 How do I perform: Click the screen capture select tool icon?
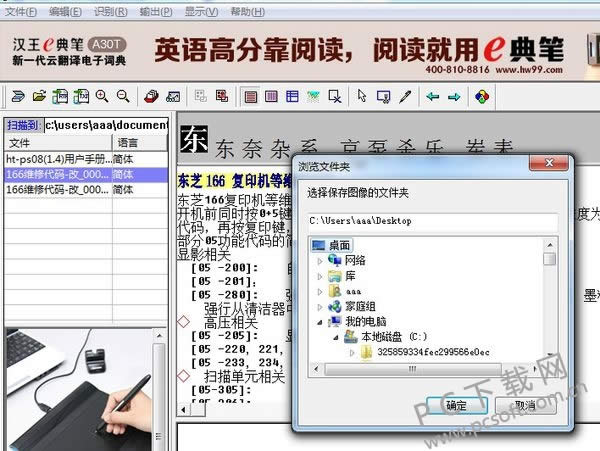383,97
